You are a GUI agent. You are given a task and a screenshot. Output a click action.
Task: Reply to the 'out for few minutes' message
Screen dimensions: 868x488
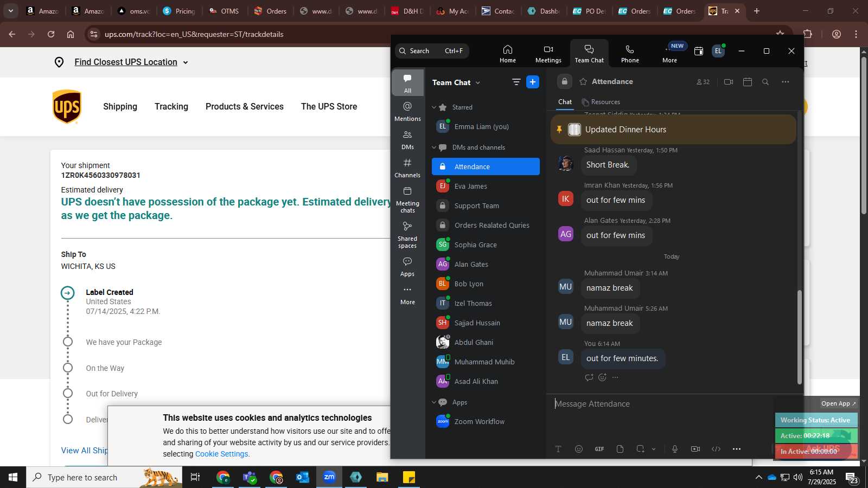[x=589, y=377]
